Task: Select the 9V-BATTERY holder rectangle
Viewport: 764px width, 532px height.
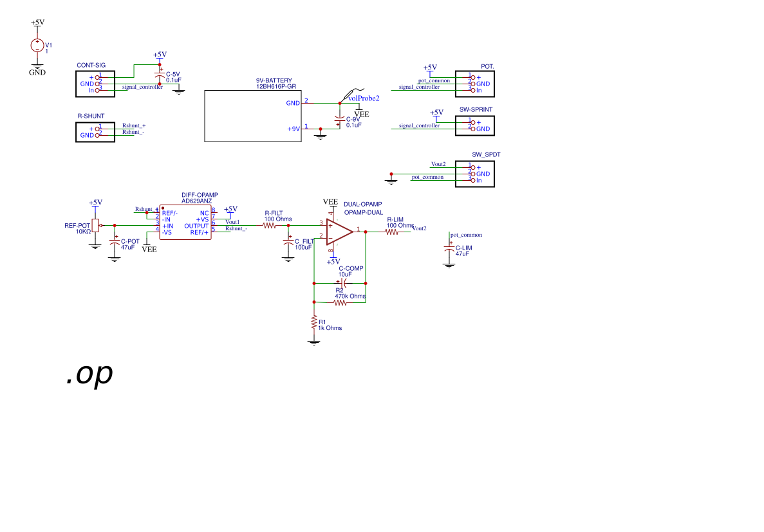Action: point(253,116)
